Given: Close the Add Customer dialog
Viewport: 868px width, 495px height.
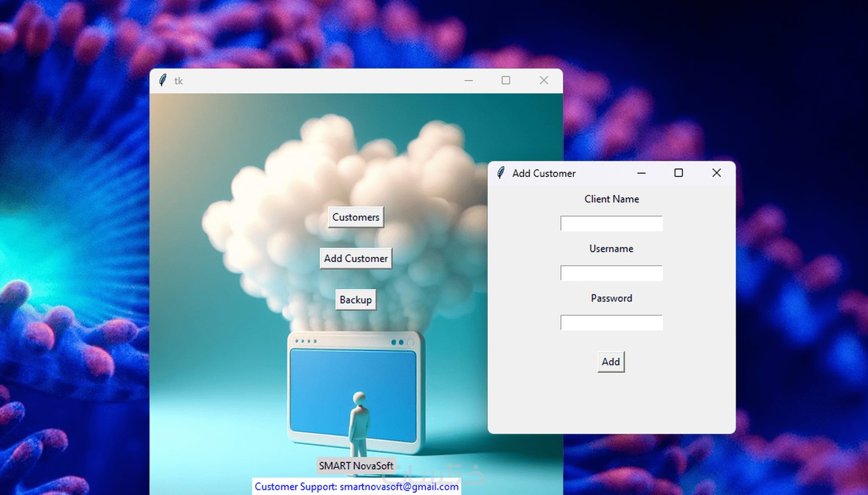Looking at the screenshot, I should point(716,173).
